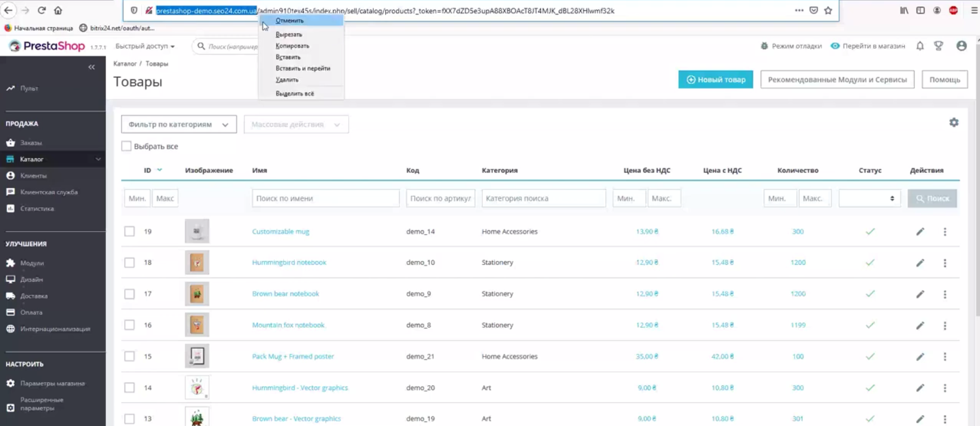The height and width of the screenshot is (426, 980).
Task: Edit Pack Mug + Framed poster pencil icon
Action: point(920,357)
